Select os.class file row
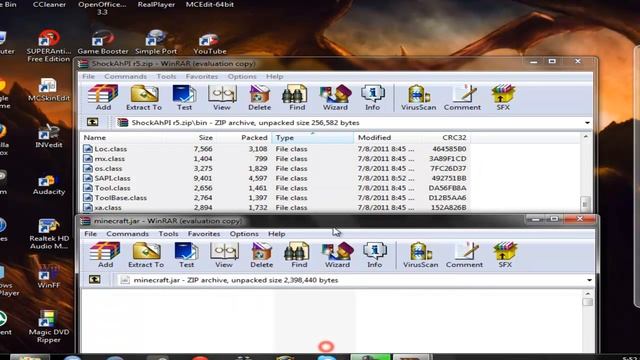The height and width of the screenshot is (360, 640). click(x=275, y=169)
